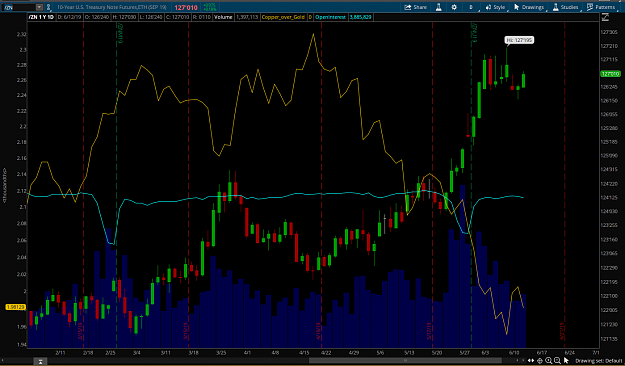The image size is (625, 366).
Task: Click the Volume study label
Action: [223, 17]
